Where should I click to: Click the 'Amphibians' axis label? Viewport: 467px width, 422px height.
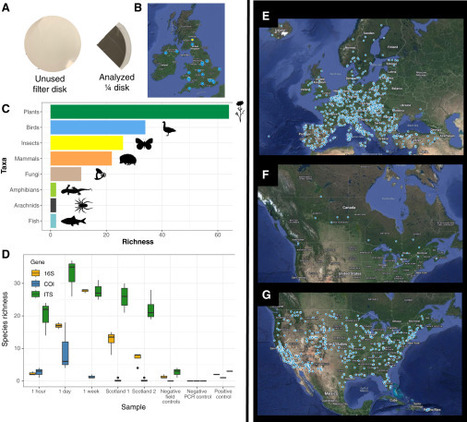(24, 190)
